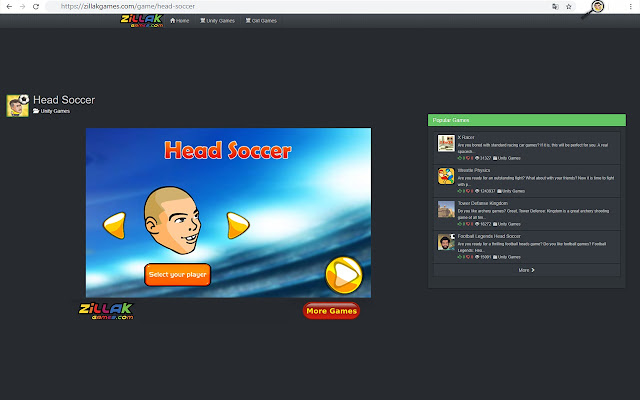Click the Popular Games green header

(x=527, y=120)
